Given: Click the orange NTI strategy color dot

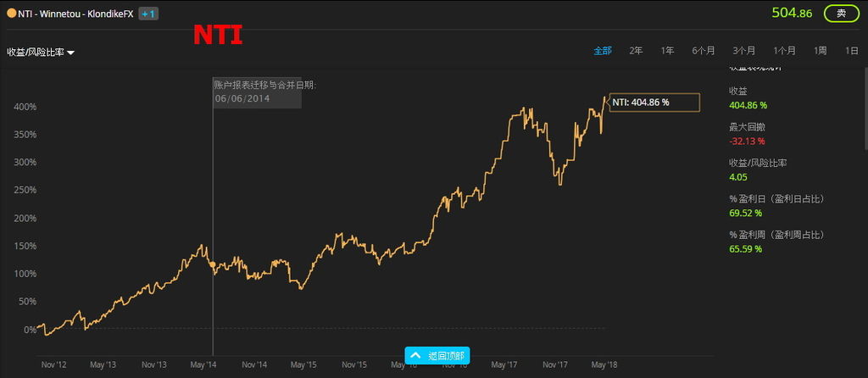Looking at the screenshot, I should 11,14.
